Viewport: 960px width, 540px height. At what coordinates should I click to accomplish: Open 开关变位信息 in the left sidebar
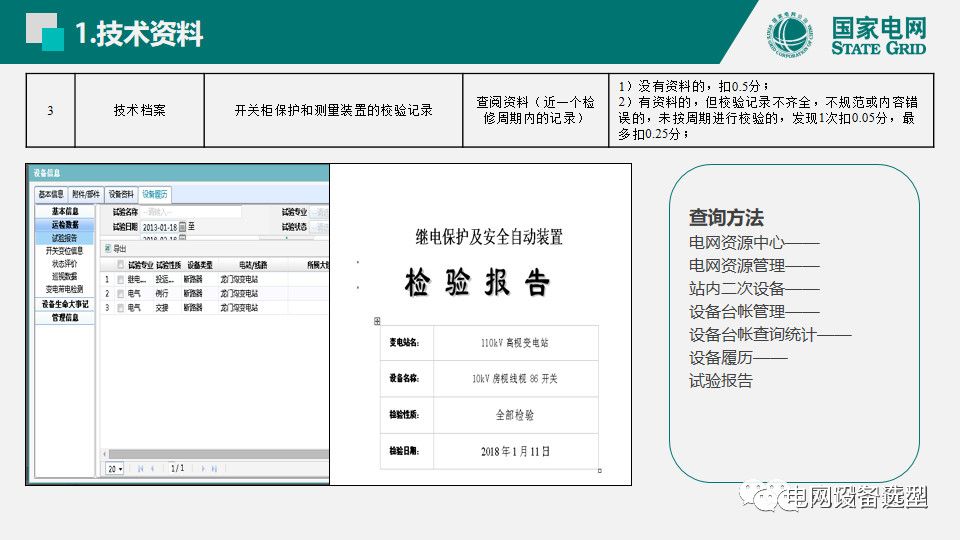[65, 251]
